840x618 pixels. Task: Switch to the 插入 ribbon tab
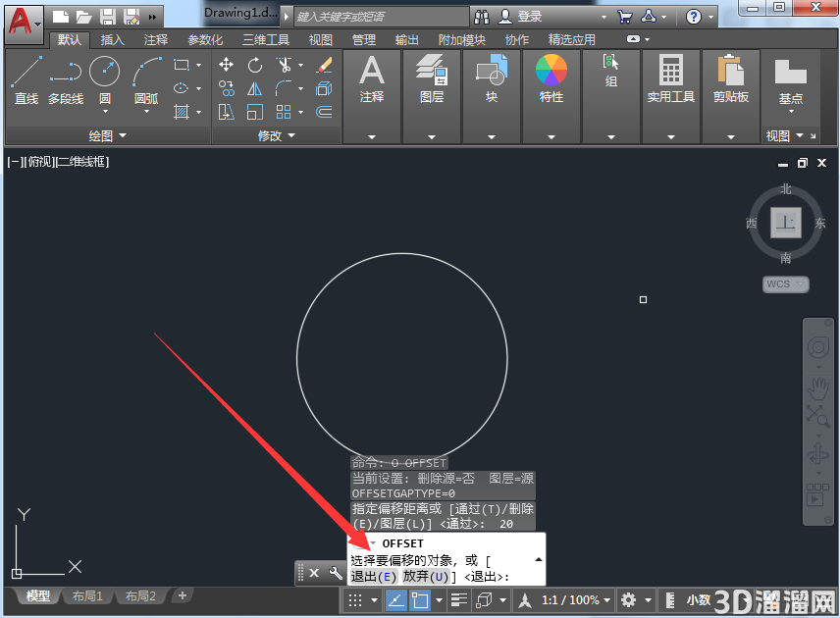coord(112,40)
